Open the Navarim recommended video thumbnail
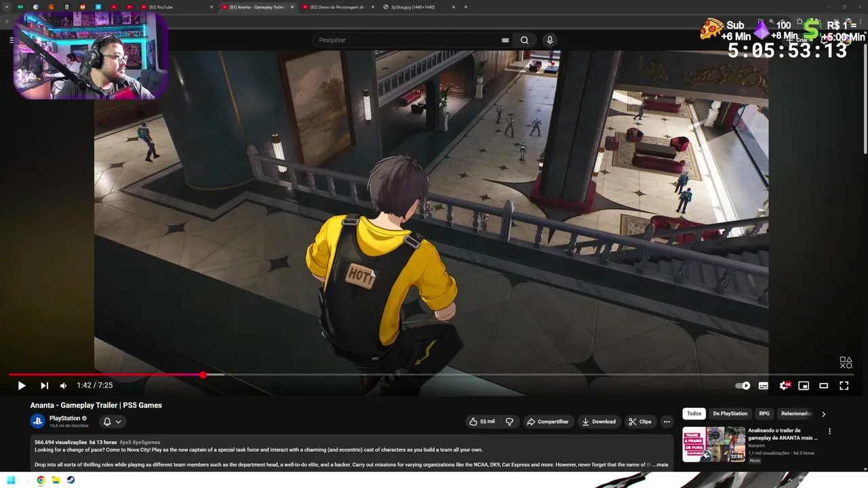Screen dimensions: 868x488 pos(713,444)
